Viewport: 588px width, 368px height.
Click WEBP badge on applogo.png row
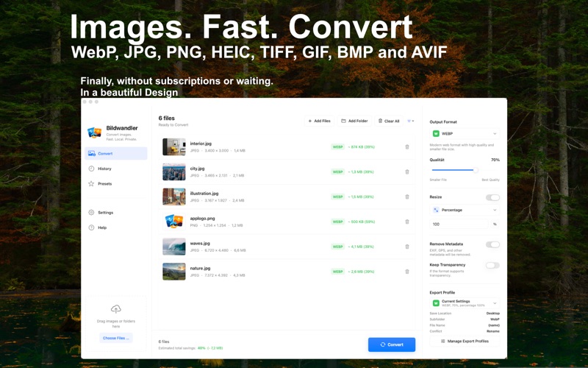[338, 222]
